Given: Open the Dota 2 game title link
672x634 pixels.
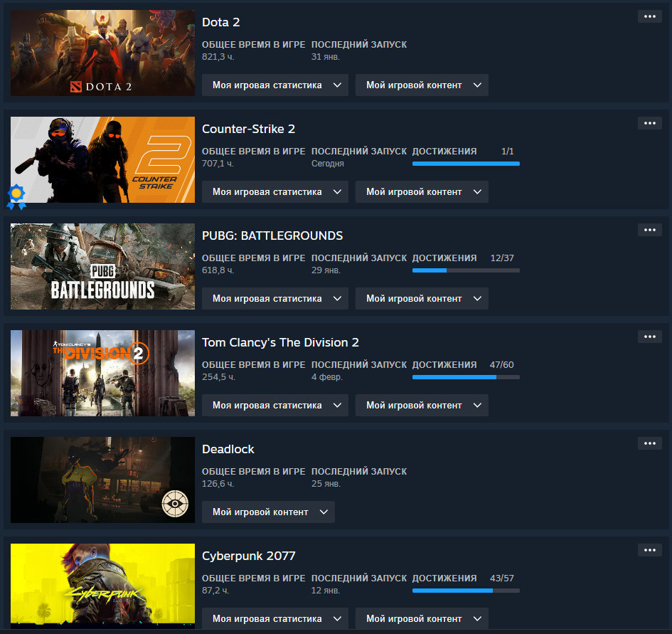Looking at the screenshot, I should [220, 22].
